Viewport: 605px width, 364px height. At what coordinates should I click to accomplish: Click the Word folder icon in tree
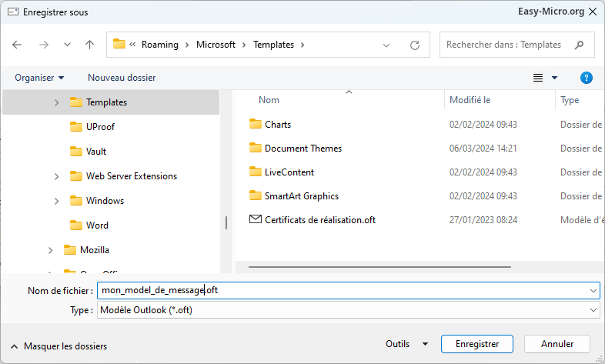point(76,225)
